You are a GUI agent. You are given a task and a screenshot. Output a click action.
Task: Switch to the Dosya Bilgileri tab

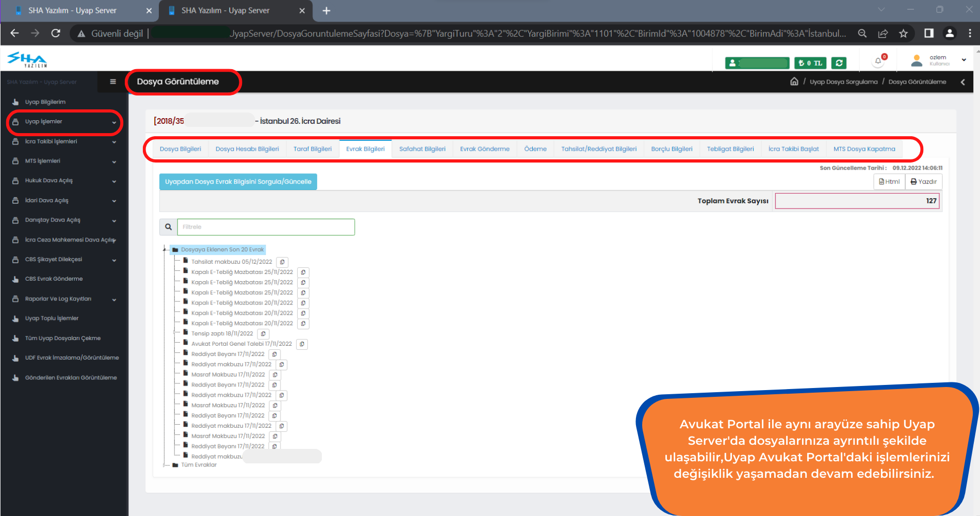[x=180, y=149]
